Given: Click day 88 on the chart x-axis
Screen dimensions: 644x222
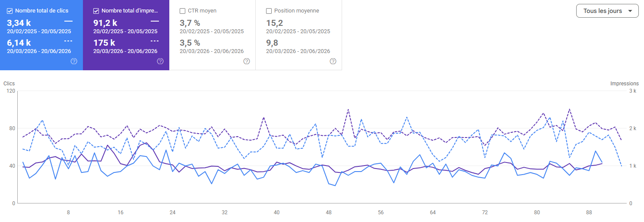Looking at the screenshot, I should click(589, 213).
